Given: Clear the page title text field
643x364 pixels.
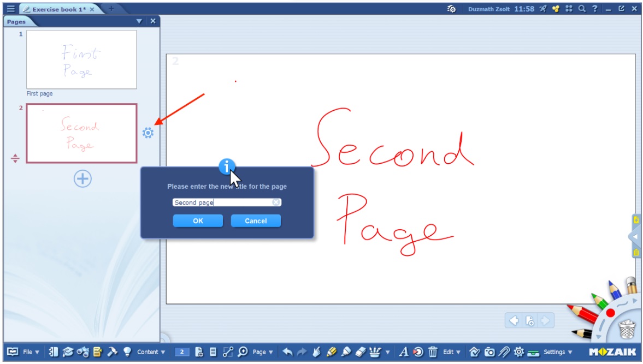Looking at the screenshot, I should click(276, 202).
